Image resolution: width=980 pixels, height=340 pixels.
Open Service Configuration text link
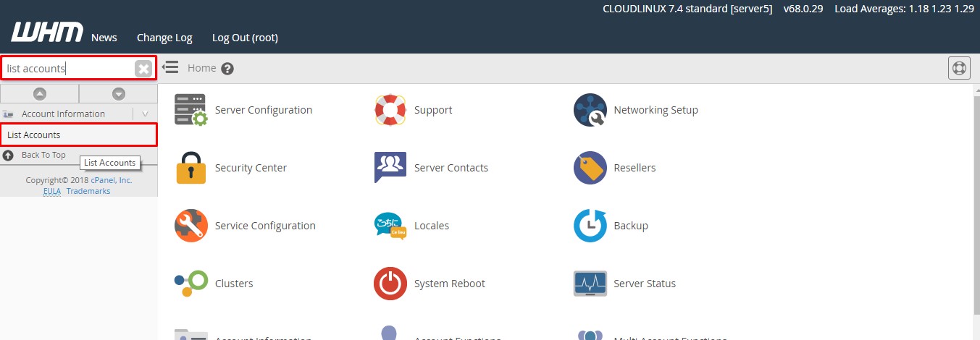coord(265,226)
